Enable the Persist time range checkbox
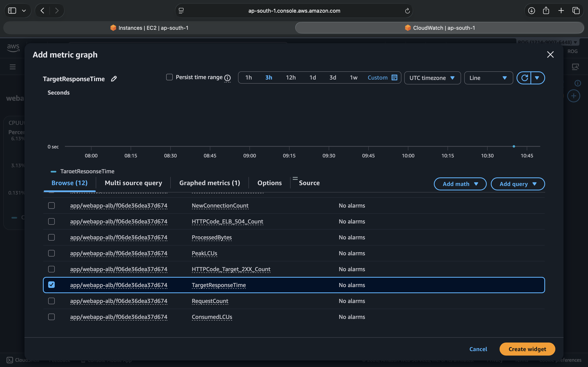This screenshot has width=588, height=367. 169,77
